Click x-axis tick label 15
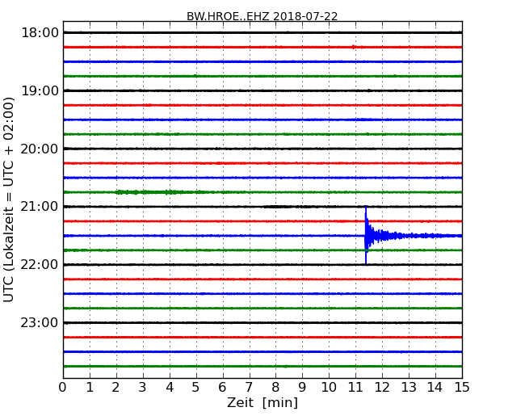The height and width of the screenshot is (420, 525). pos(462,387)
